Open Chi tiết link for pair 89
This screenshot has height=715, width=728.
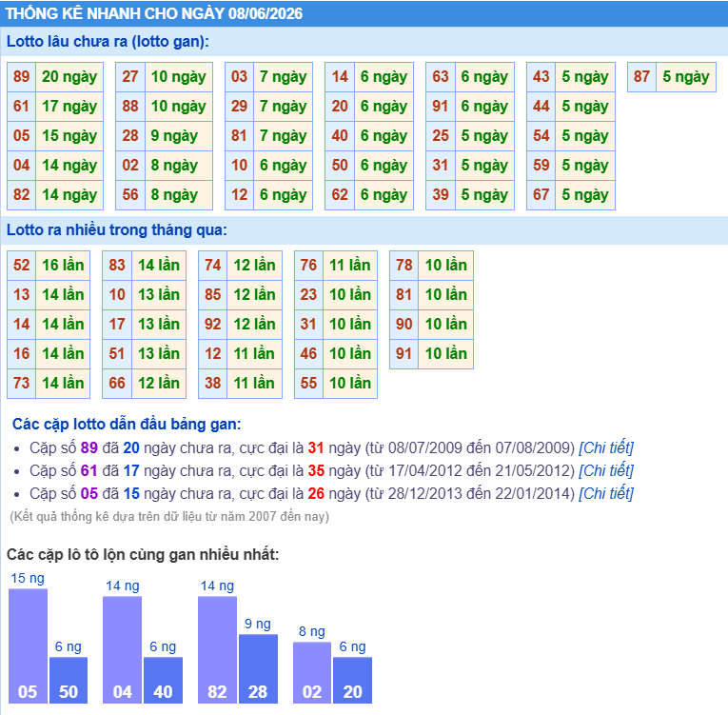click(606, 447)
